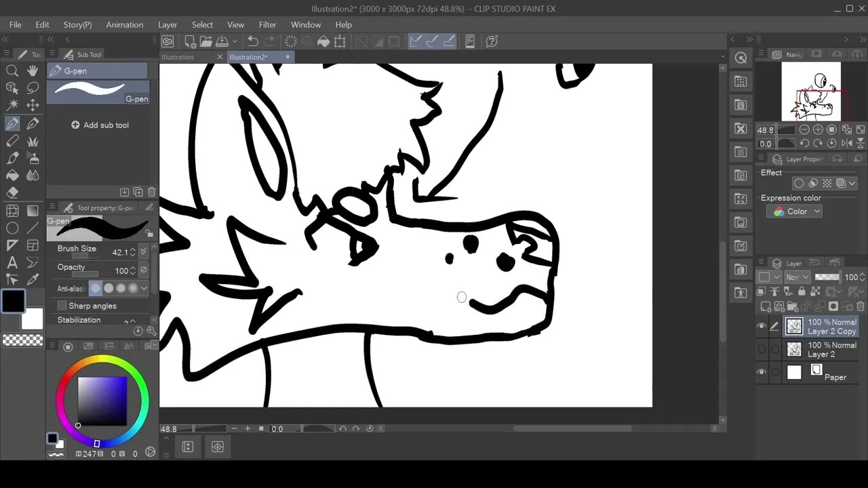Click the Scale/Rotate transform icon
This screenshot has height=488, width=868.
click(x=340, y=41)
